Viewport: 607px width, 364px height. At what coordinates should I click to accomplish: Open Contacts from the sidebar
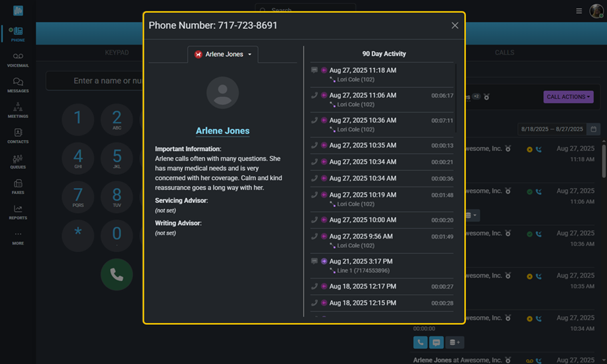click(x=18, y=135)
